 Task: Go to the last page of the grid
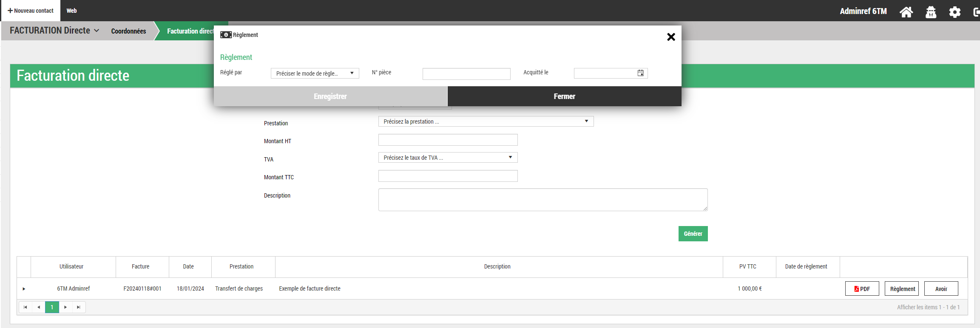coord(79,307)
